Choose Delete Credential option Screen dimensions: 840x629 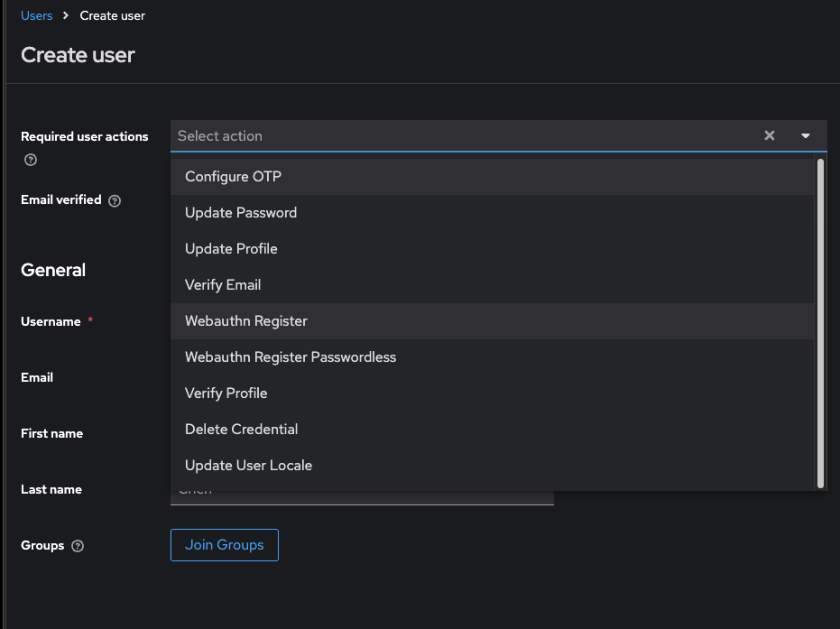(x=241, y=430)
